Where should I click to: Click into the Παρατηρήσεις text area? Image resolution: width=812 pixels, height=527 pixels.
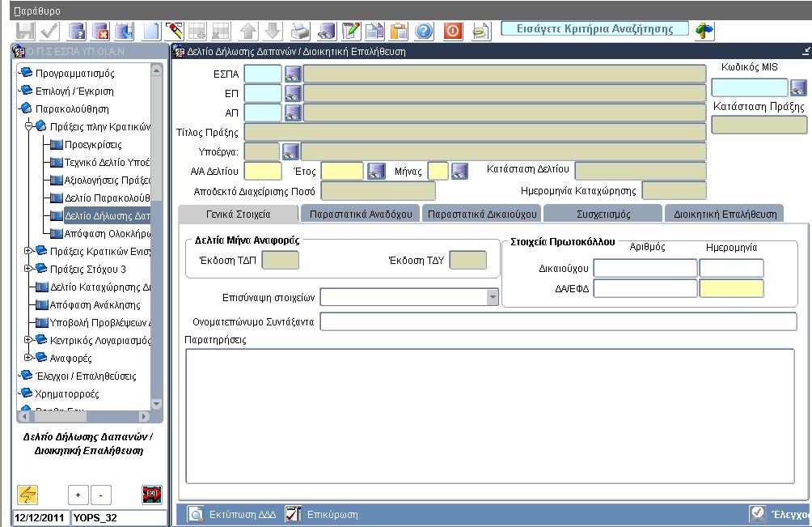pyautogui.click(x=490, y=416)
